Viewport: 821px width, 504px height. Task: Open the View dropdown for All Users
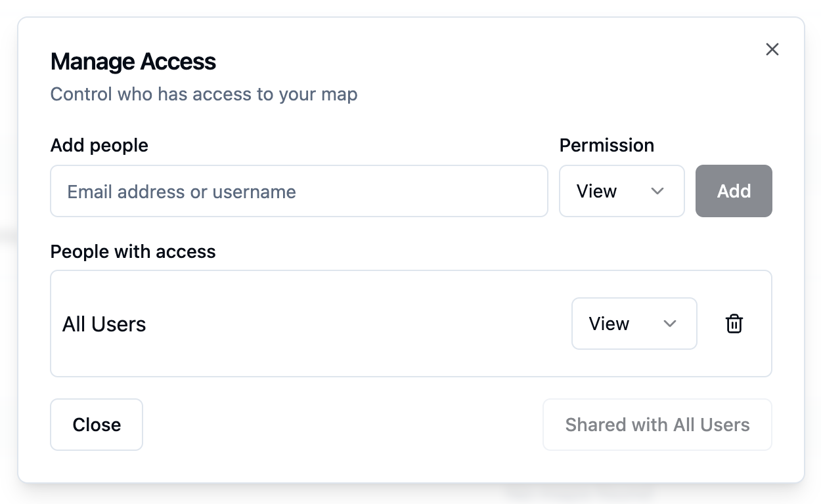(634, 324)
